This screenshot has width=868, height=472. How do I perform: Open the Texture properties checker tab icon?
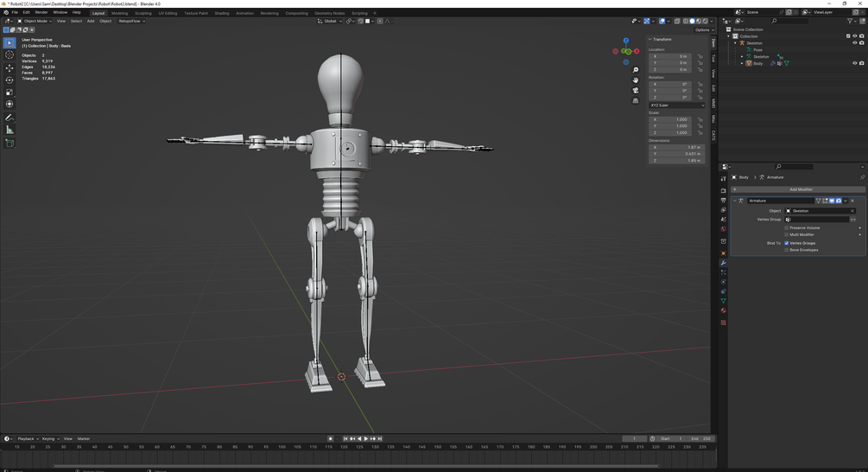724,322
